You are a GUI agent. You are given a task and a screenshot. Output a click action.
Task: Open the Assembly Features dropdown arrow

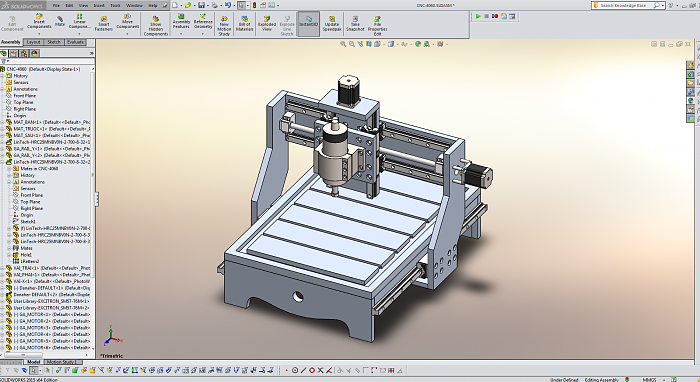click(x=181, y=33)
